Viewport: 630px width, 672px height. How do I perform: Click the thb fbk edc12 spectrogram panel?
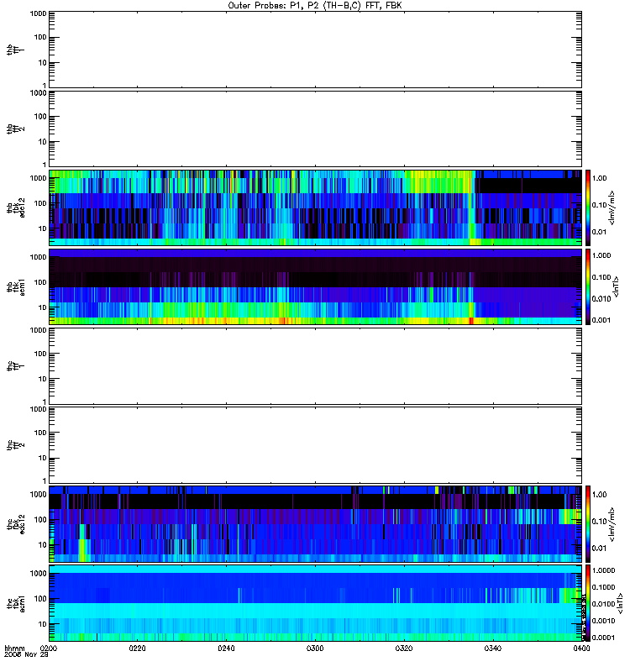tap(316, 207)
